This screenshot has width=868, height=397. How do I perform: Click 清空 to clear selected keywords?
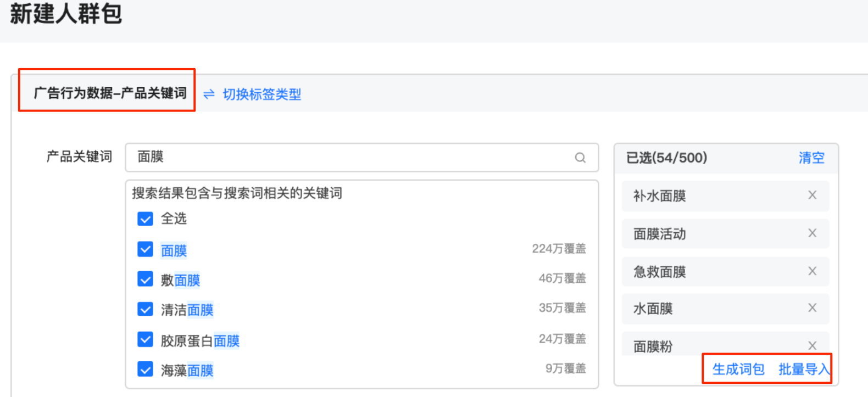click(811, 158)
